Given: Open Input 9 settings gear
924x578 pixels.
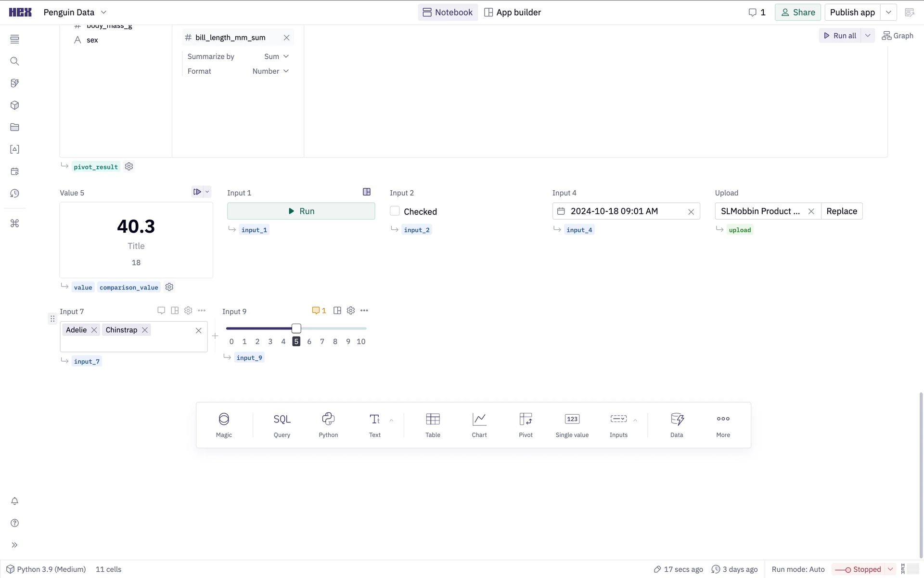Looking at the screenshot, I should point(351,311).
